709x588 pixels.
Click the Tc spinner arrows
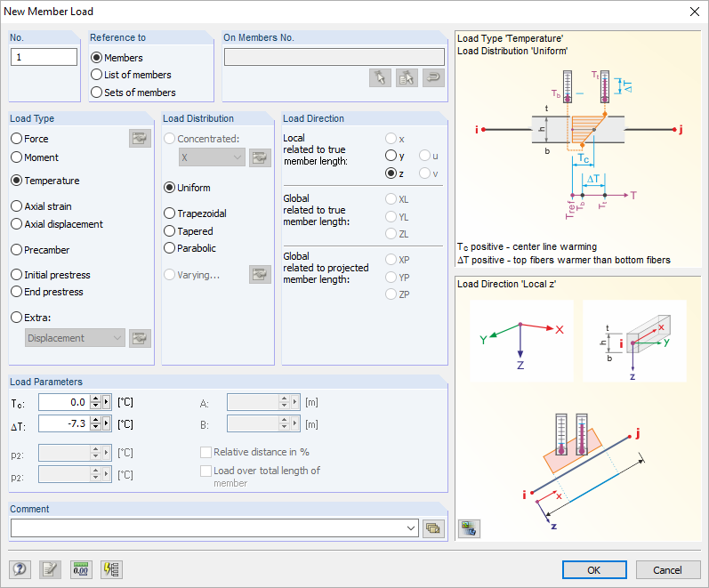click(x=95, y=402)
